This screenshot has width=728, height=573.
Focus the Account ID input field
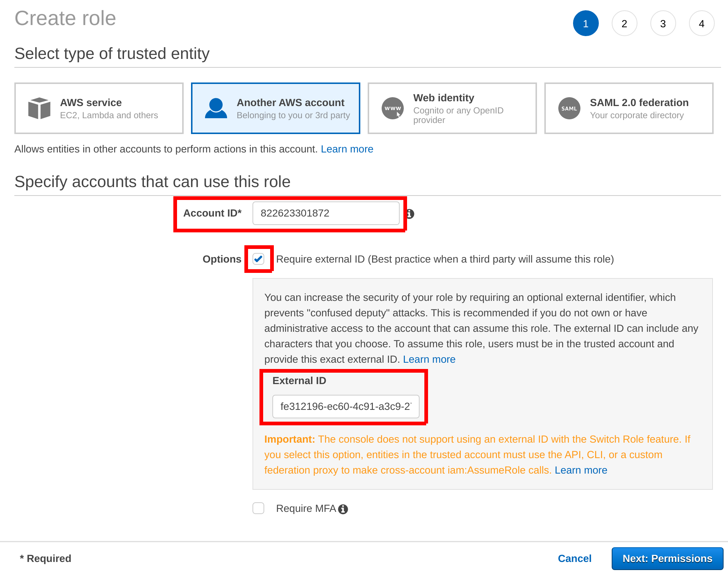coord(326,213)
